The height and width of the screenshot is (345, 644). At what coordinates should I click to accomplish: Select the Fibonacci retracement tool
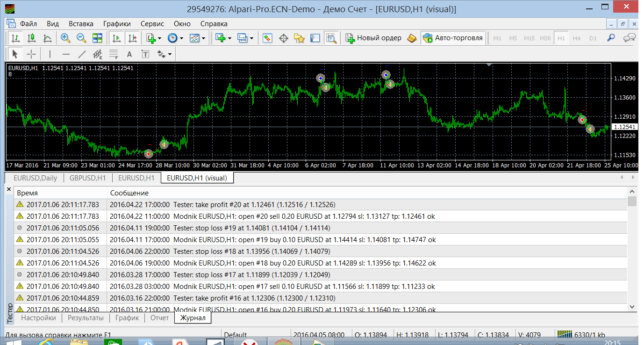click(114, 54)
